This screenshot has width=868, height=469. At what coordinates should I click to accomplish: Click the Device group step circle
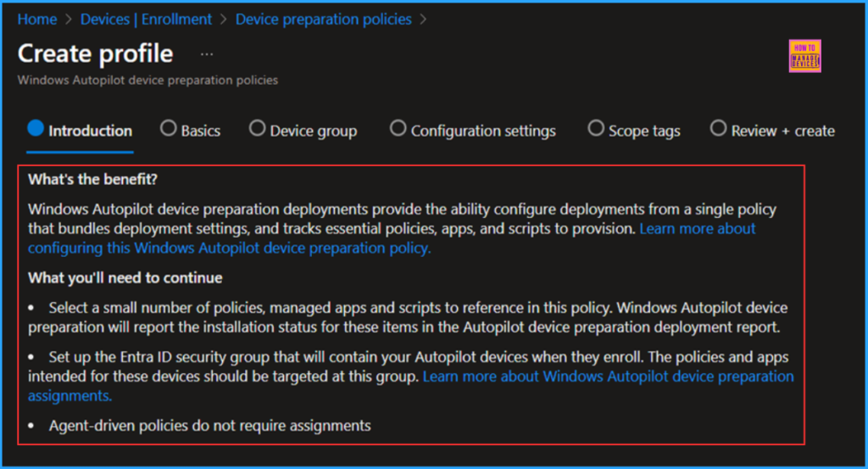click(x=257, y=128)
